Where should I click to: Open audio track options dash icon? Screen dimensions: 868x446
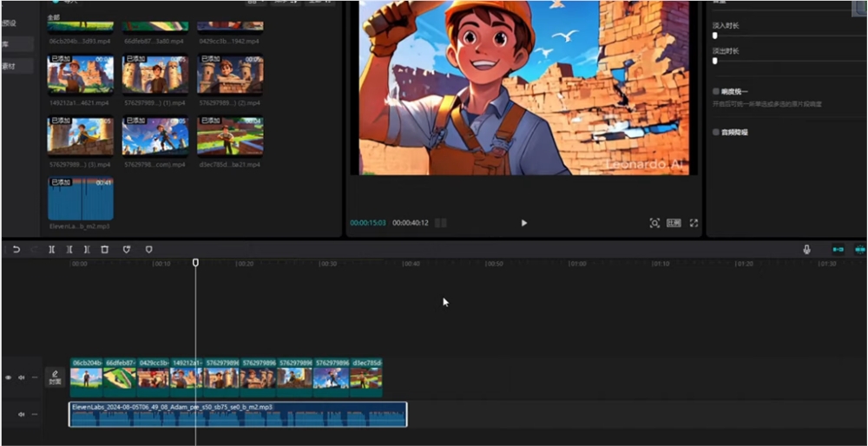pos(35,414)
